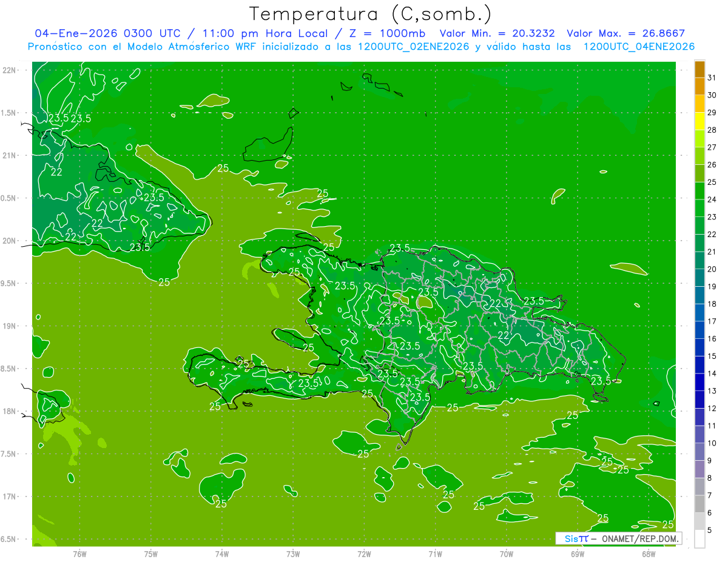Click the 69W longitude axis label
The width and height of the screenshot is (728, 562).
click(577, 554)
